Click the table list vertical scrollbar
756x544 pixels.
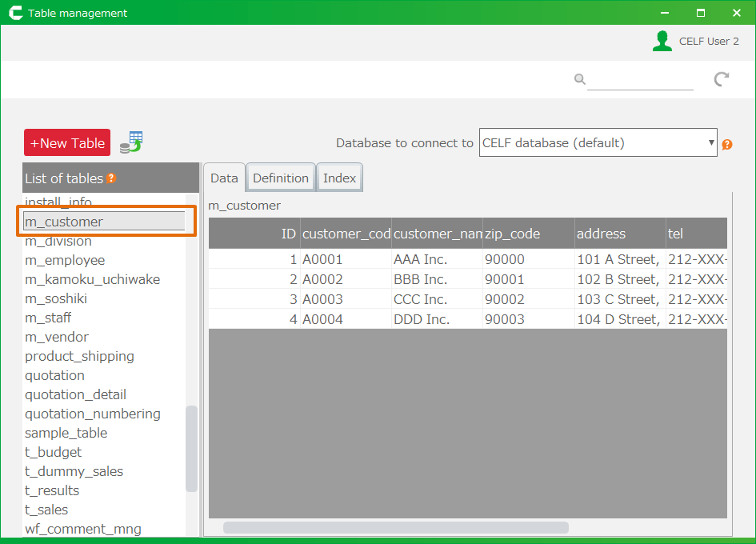point(191,448)
